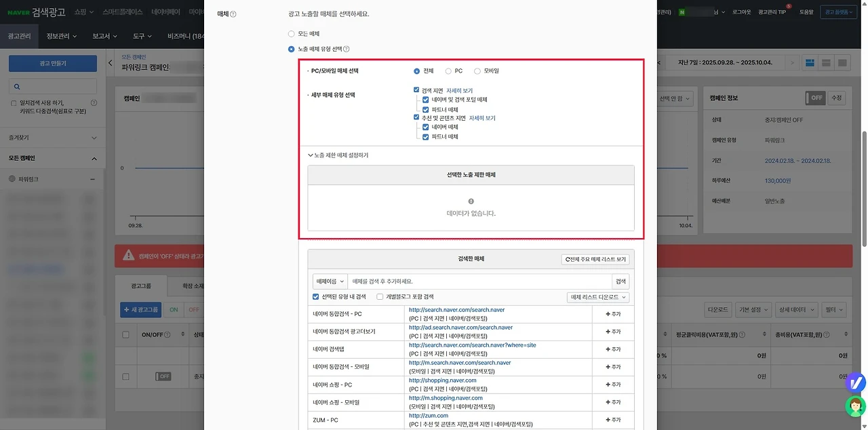This screenshot has height=430, width=868.
Task: Toggle the campaign info OFF switch
Action: tap(815, 98)
